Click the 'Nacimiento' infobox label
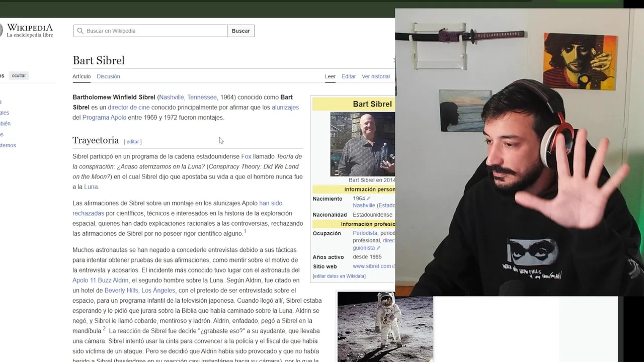 (328, 199)
